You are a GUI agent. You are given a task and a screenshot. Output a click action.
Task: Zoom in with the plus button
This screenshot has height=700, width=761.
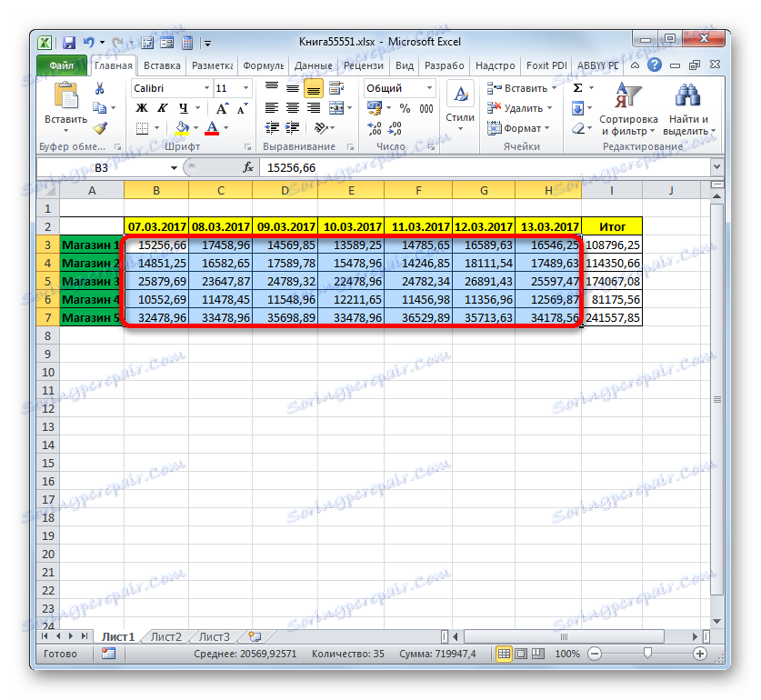[700, 654]
